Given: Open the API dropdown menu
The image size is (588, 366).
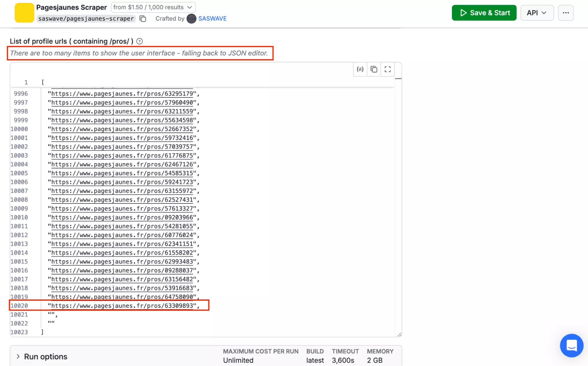Looking at the screenshot, I should (537, 13).
